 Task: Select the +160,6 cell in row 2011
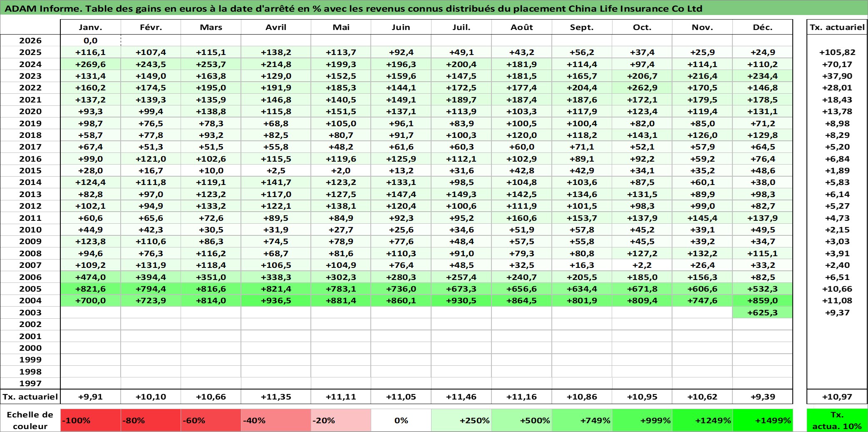[521, 218]
